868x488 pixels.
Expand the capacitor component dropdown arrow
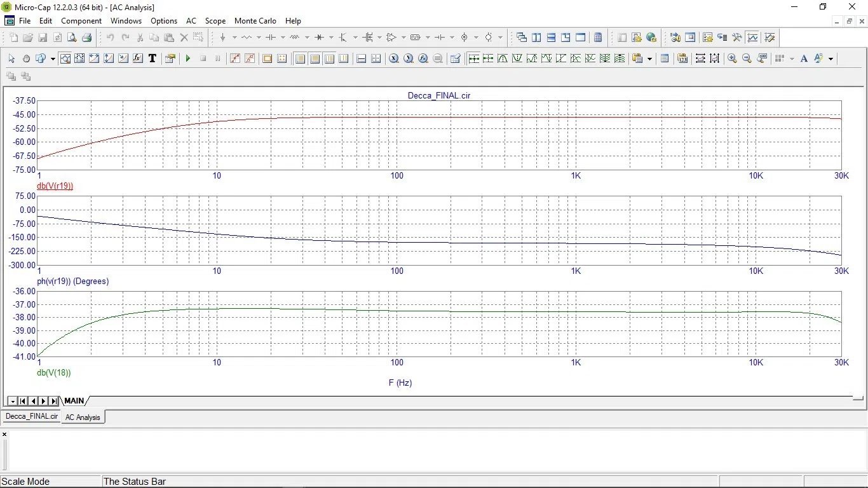click(283, 37)
